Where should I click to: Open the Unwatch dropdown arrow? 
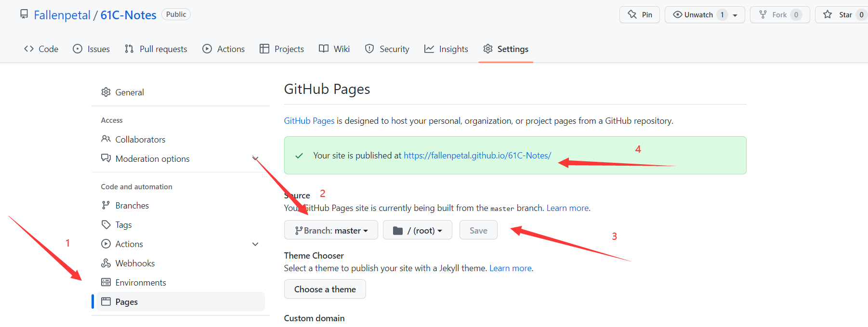tap(735, 15)
